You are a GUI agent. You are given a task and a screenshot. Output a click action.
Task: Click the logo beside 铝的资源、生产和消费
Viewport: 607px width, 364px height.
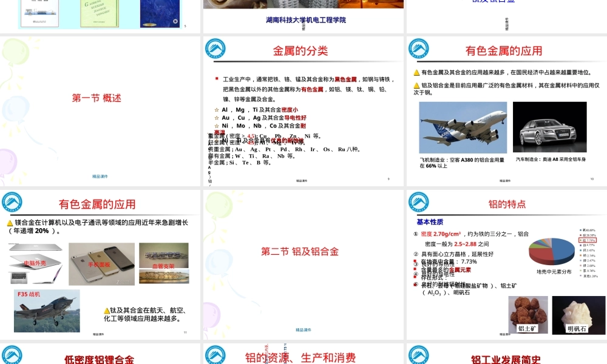215,355
